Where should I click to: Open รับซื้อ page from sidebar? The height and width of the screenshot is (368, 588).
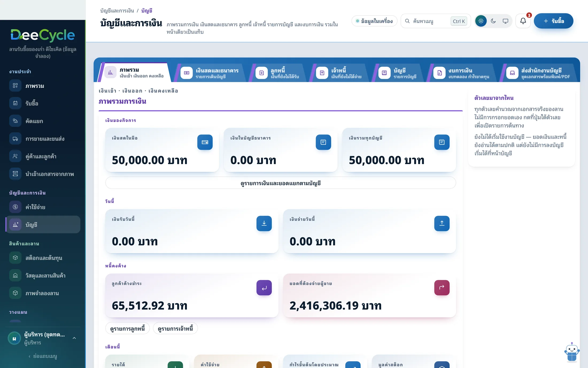43,103
